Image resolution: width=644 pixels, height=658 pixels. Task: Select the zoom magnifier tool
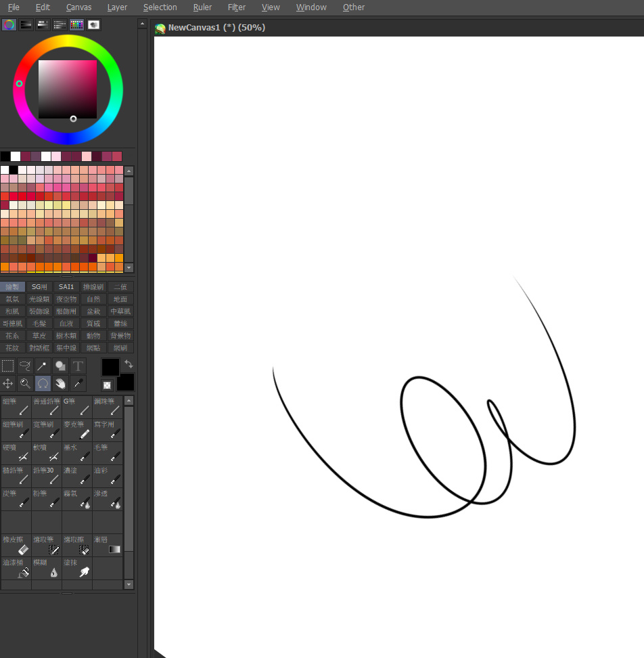(25, 384)
